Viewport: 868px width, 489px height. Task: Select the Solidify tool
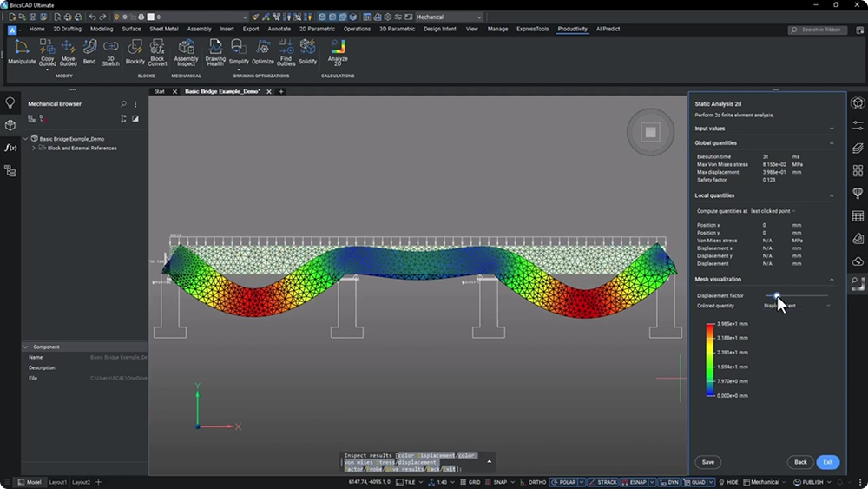(x=307, y=48)
